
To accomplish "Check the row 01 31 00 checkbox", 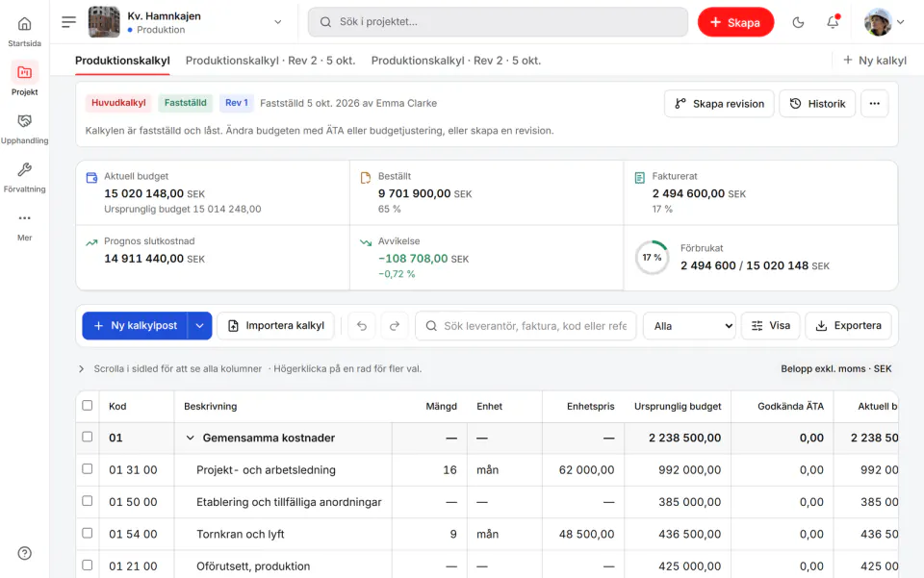I will [x=88, y=469].
